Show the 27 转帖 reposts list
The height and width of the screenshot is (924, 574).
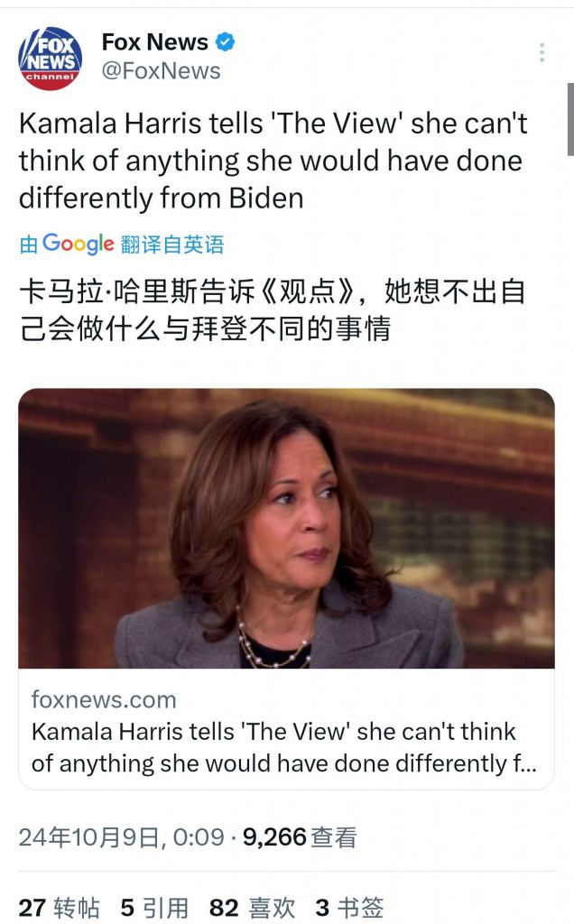(x=59, y=907)
